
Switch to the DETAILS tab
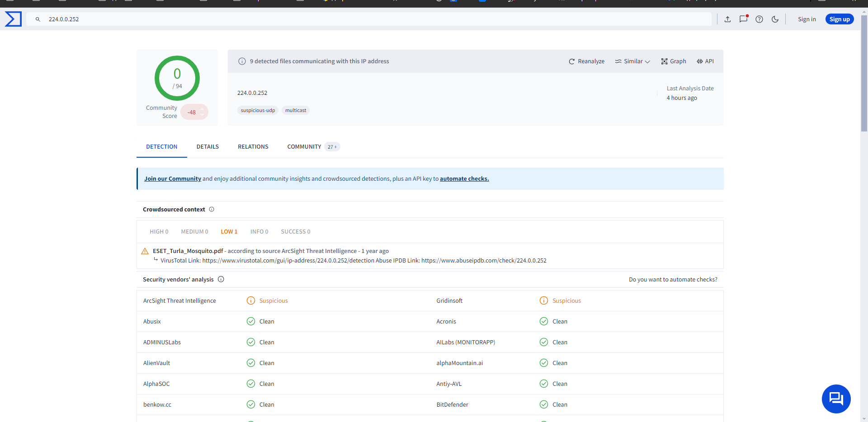coord(208,147)
